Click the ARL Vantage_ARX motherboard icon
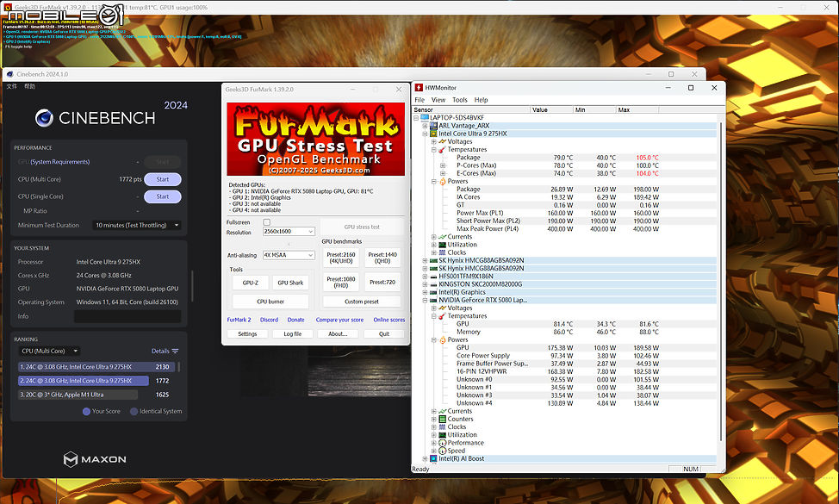The image size is (839, 504). 433,126
